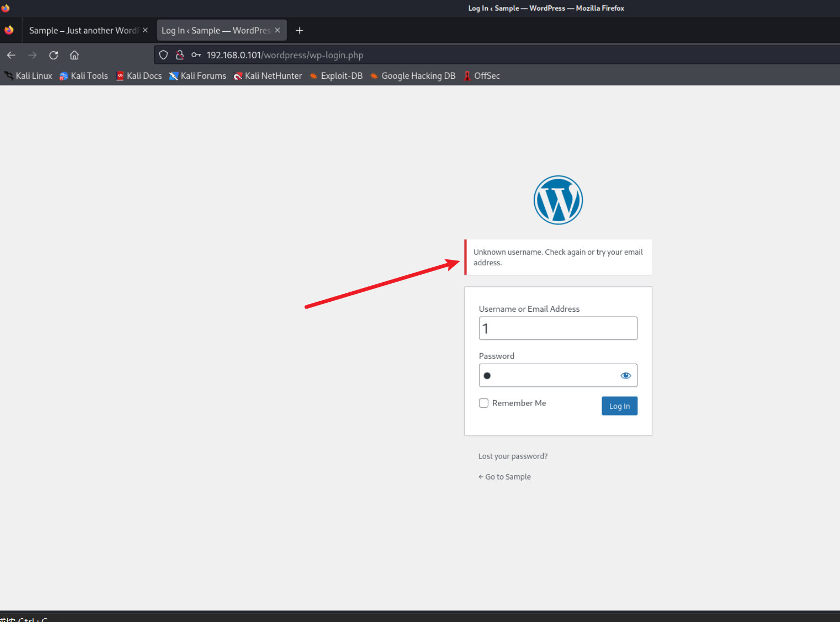This screenshot has height=622, width=840.
Task: Click the Unknown username error message
Action: [x=558, y=257]
